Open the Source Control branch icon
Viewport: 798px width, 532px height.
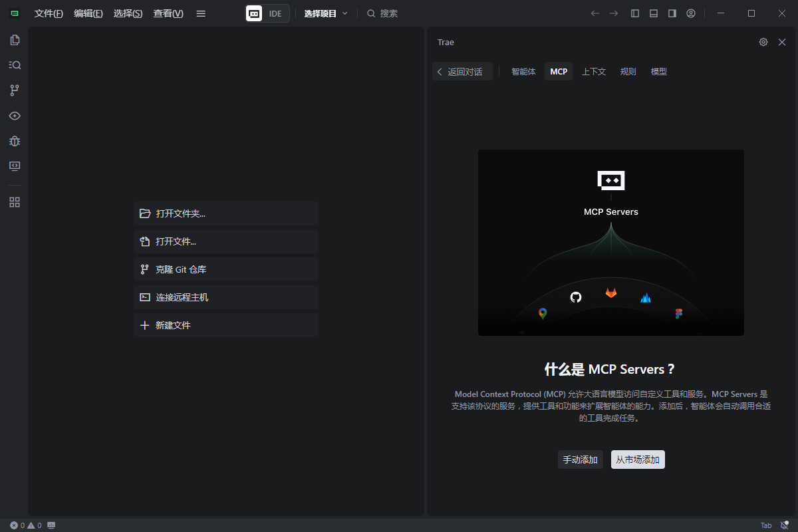(x=15, y=90)
